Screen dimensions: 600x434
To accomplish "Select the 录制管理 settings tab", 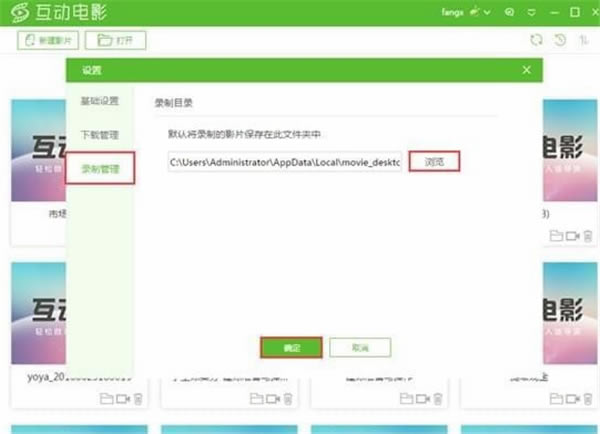I will [100, 168].
